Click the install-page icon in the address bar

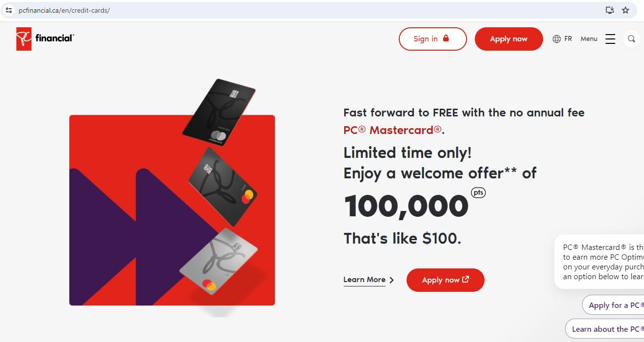(609, 10)
